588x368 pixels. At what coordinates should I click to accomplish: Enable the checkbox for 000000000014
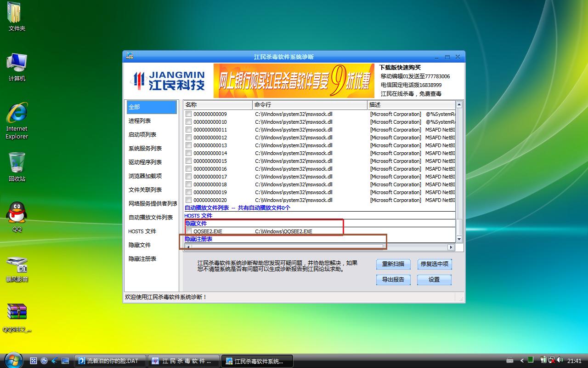point(189,153)
